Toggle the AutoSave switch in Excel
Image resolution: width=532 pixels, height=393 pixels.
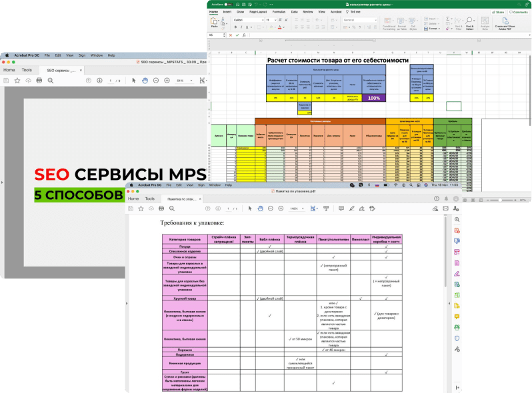tap(228, 5)
